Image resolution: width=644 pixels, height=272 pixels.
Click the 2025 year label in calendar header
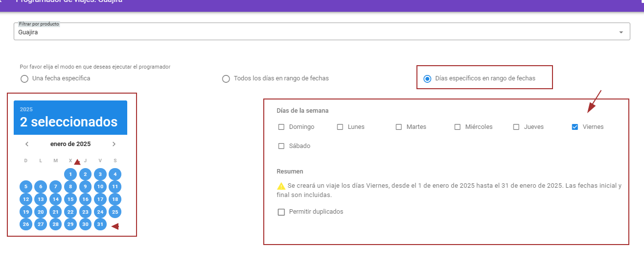click(26, 109)
